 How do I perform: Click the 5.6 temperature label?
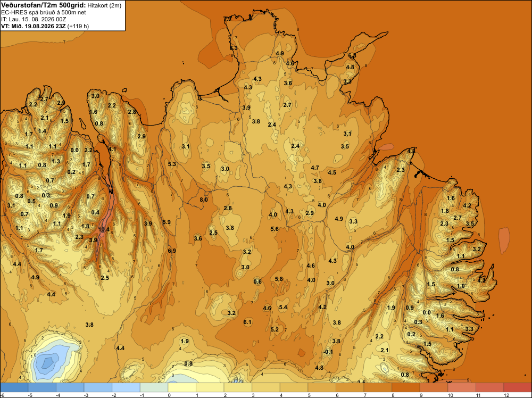pos(275,229)
